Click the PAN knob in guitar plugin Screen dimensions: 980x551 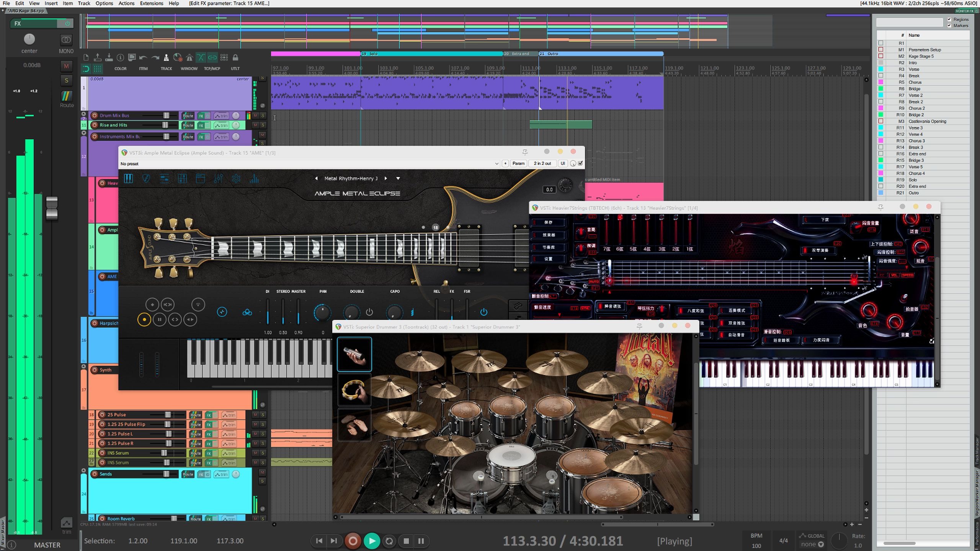[x=322, y=311]
